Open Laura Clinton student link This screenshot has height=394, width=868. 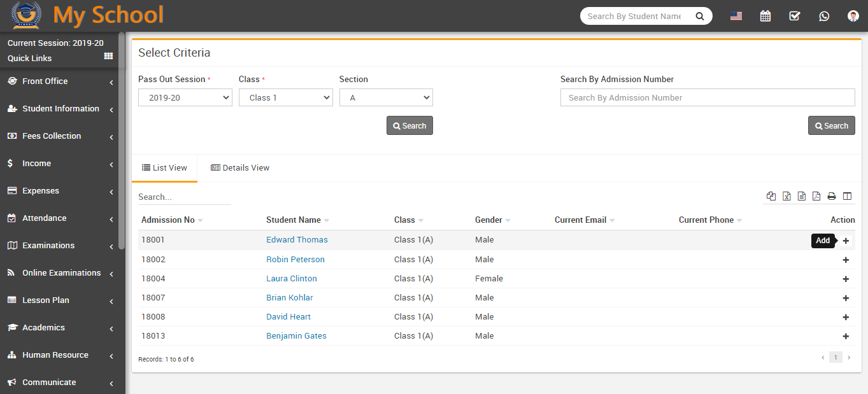pos(292,279)
